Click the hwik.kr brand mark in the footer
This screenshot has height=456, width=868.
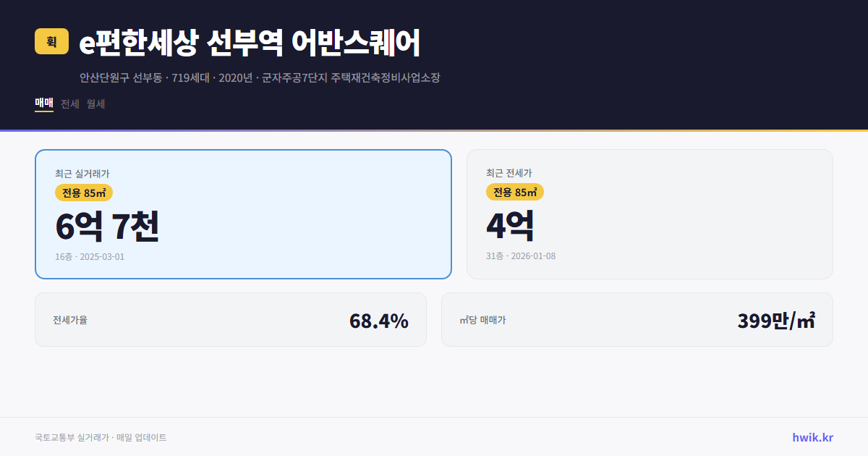(x=813, y=437)
